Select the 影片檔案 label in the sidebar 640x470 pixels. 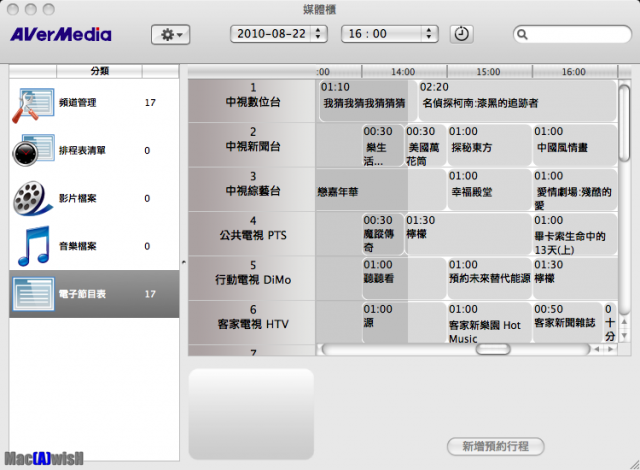(78, 198)
